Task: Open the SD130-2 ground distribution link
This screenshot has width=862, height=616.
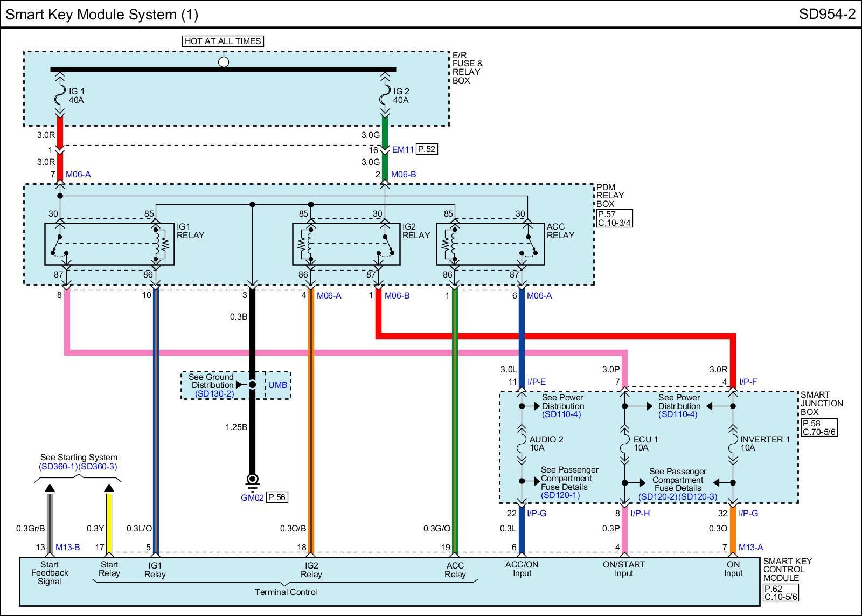Action: pos(214,394)
